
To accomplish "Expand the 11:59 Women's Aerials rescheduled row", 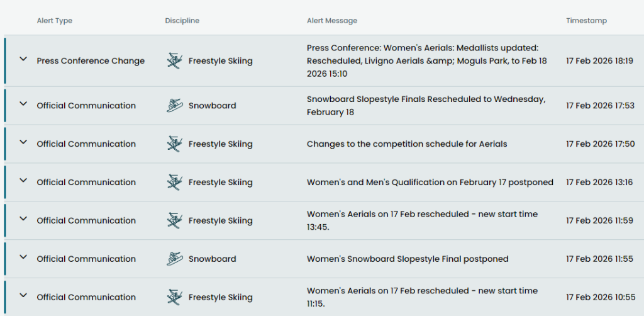I will click(x=23, y=219).
